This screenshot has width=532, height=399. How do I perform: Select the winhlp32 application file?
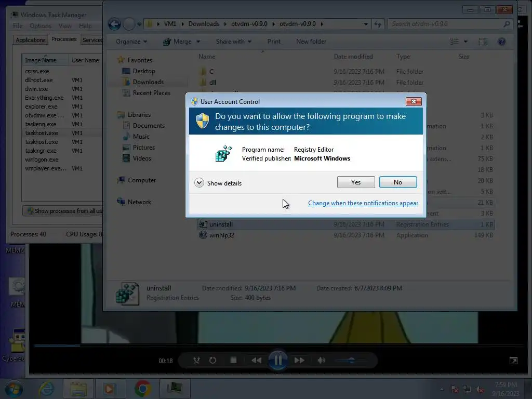(221, 235)
